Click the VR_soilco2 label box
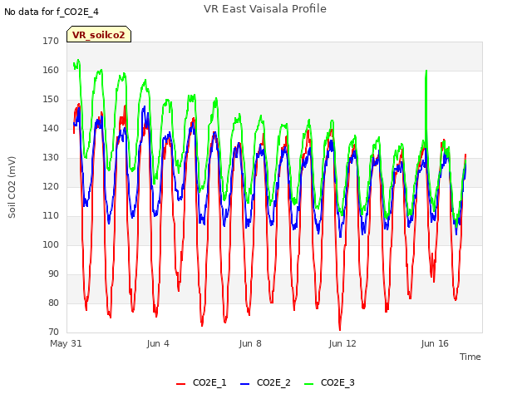Screen dimensions: 532x399 tap(99, 34)
